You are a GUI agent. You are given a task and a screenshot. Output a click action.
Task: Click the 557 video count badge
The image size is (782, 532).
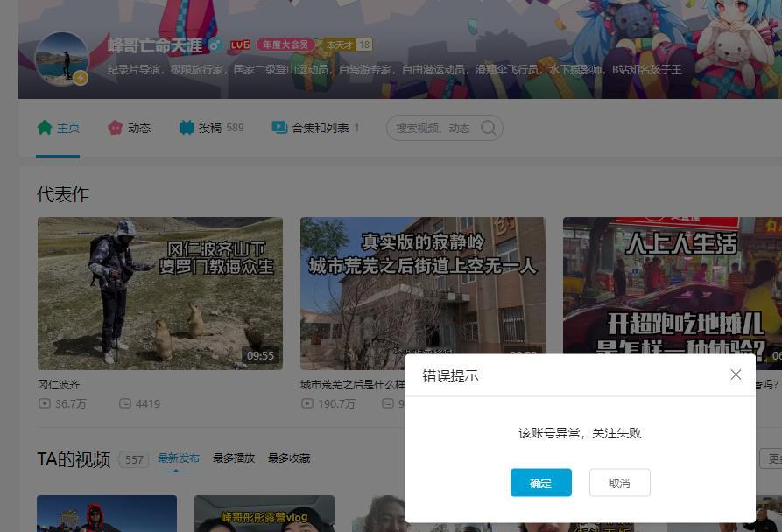pyautogui.click(x=134, y=459)
